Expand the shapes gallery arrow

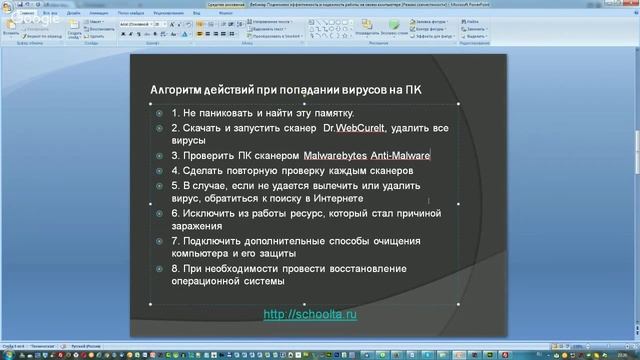point(351,36)
